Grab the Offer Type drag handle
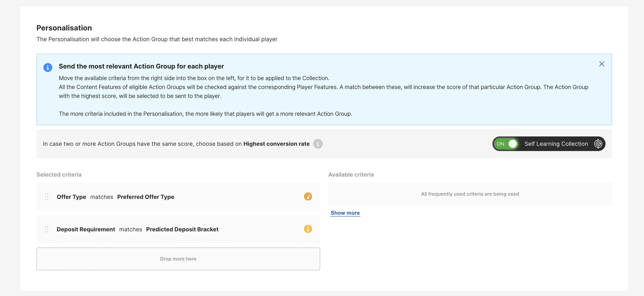 click(x=46, y=197)
